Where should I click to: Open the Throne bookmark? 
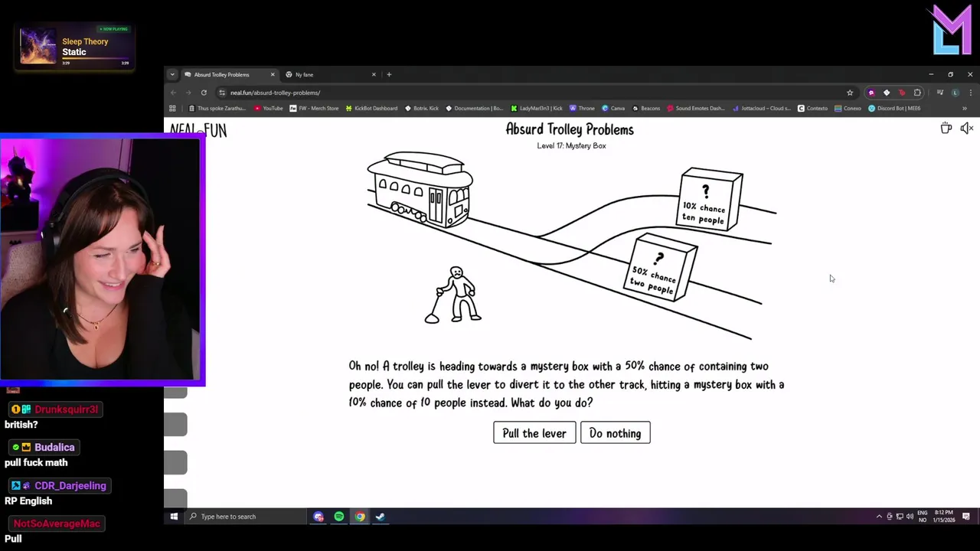(x=582, y=108)
